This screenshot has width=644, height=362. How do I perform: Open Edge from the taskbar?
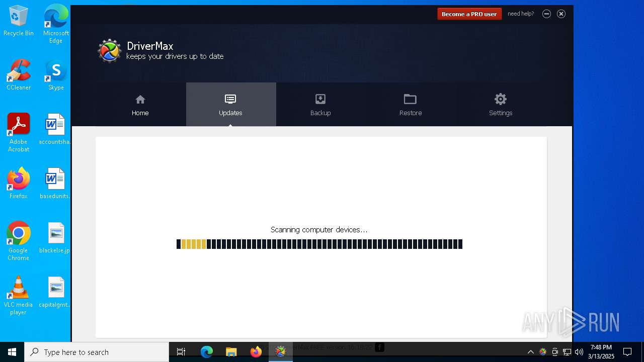point(207,352)
